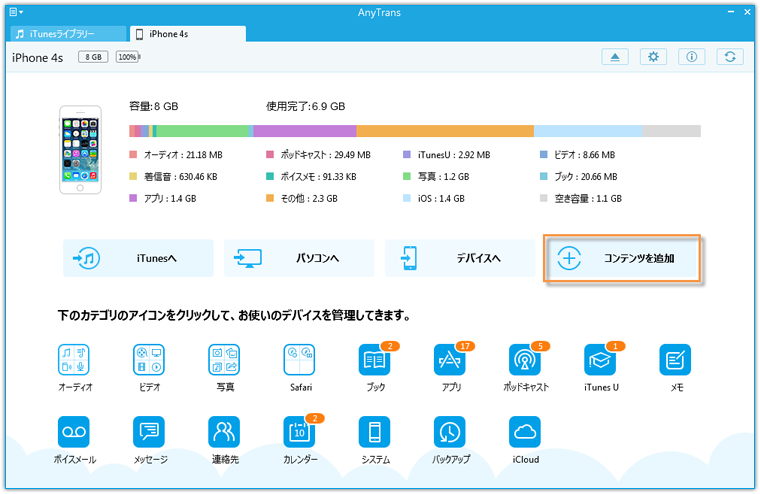Open the Books (ブック) category icon

pos(374,360)
